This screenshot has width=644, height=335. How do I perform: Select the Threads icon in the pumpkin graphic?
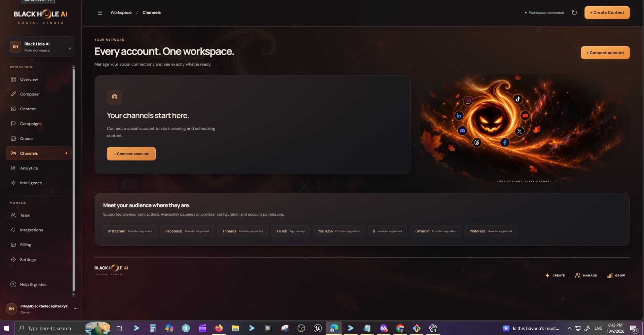[x=477, y=143]
